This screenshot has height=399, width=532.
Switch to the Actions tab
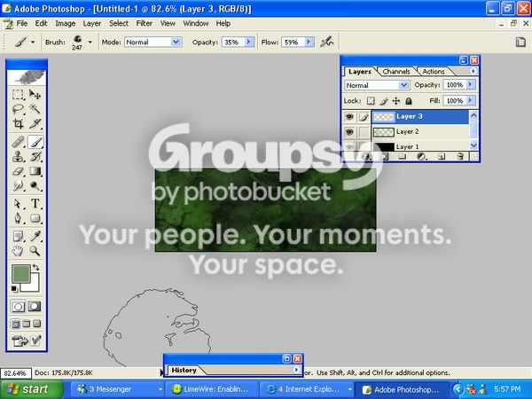click(434, 72)
